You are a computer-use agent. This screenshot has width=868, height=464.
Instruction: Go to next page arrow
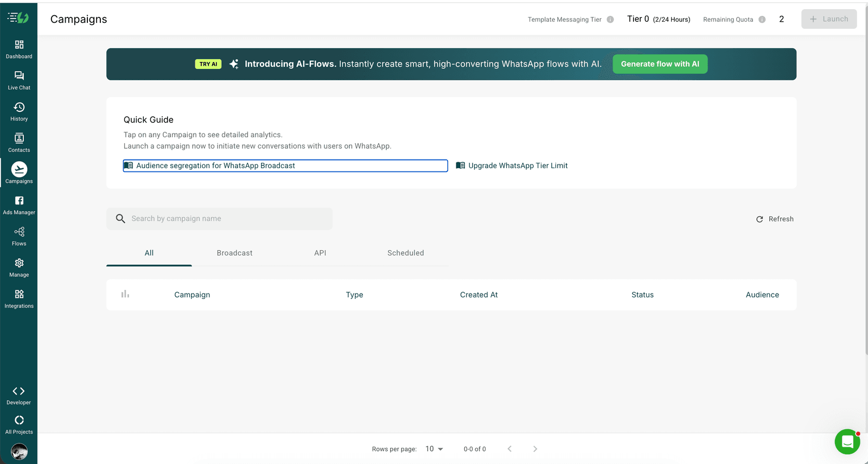pos(535,449)
